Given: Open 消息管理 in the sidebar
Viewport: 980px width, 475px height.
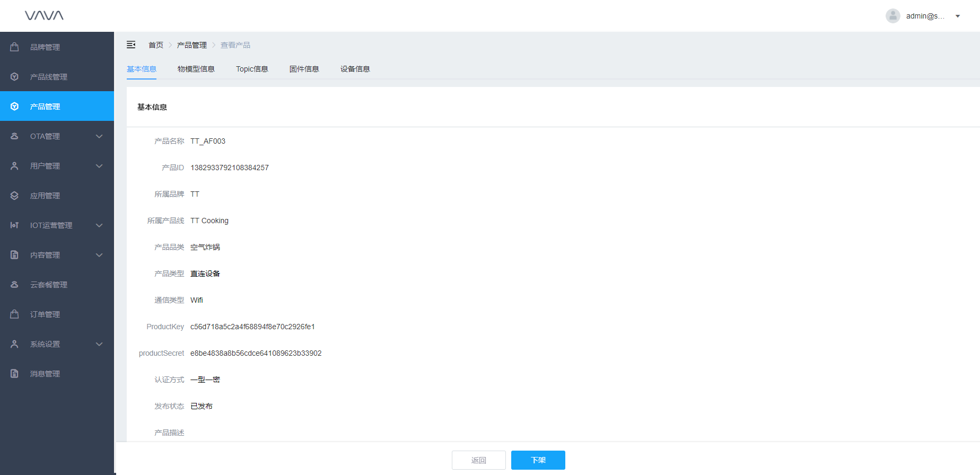Looking at the screenshot, I should click(x=57, y=373).
